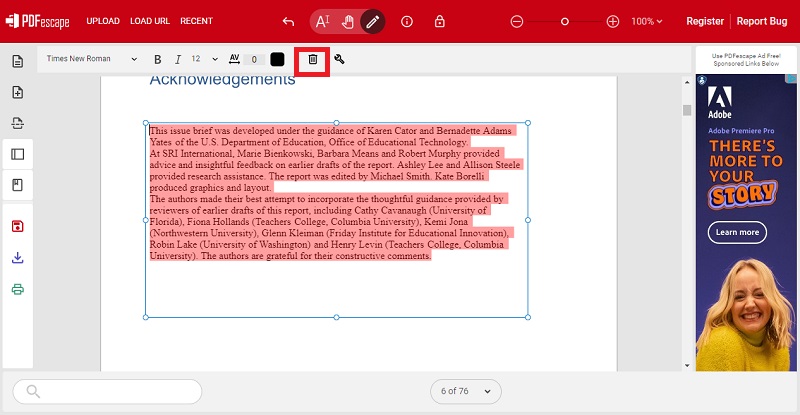
Task: Open document info icon
Action: 407,21
